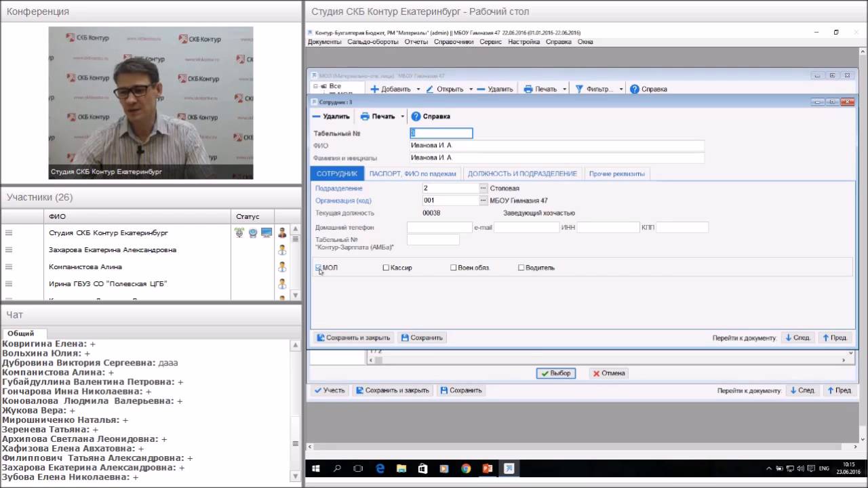The height and width of the screenshot is (488, 868).
Task: Switch to ПАСПОРТ, ФИО по падежам tab
Action: (x=412, y=174)
